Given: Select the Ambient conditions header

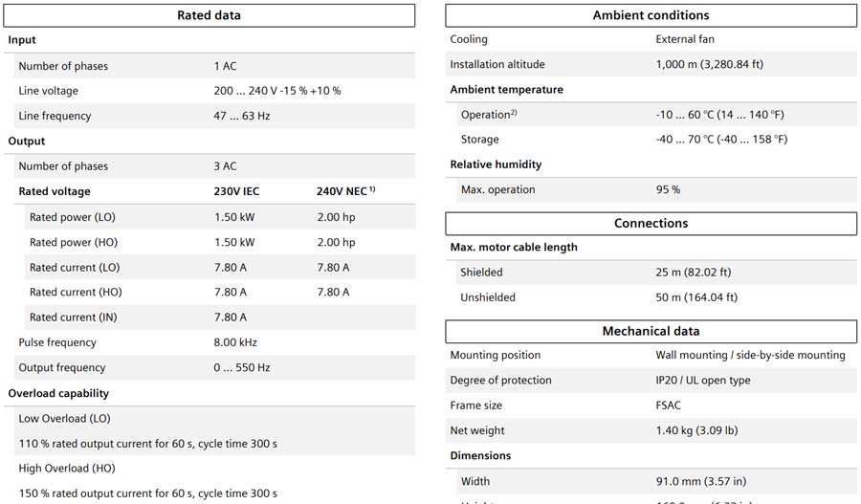Looking at the screenshot, I should click(x=651, y=15).
